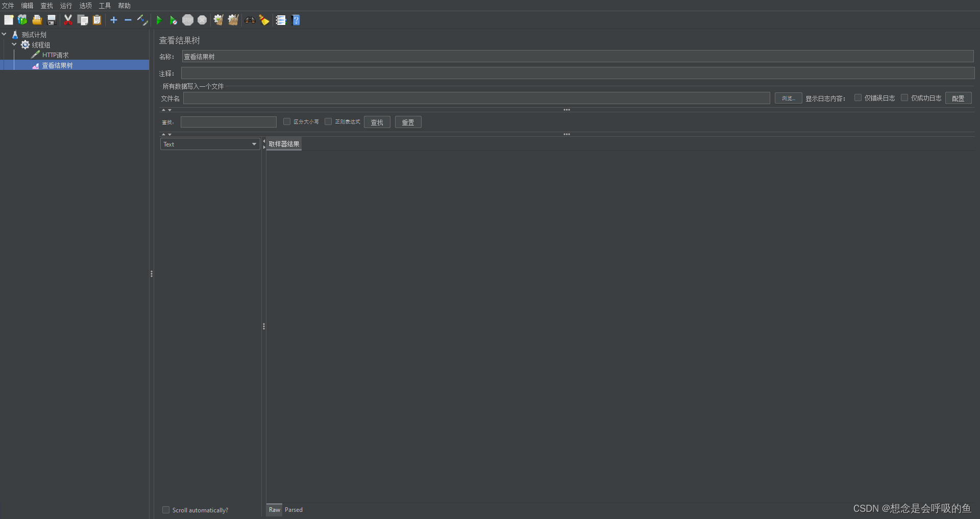Select HTTP请求 in the tree
The width and height of the screenshot is (980, 519).
pos(55,55)
